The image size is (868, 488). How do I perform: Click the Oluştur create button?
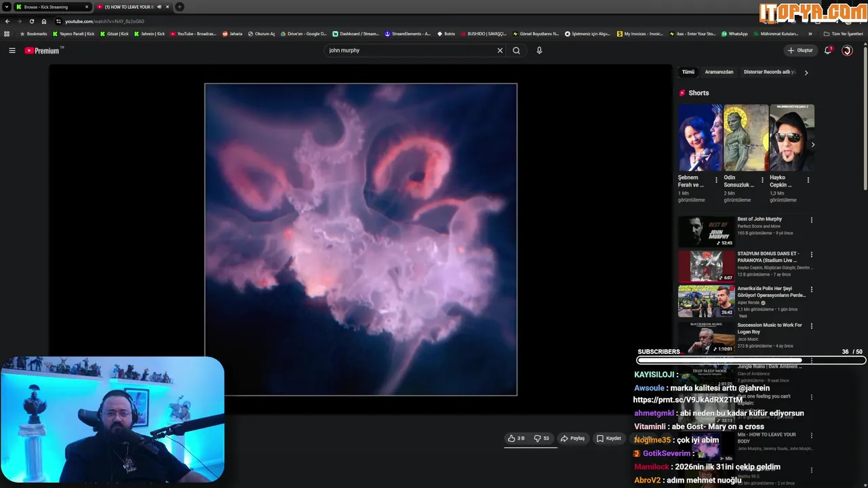click(800, 50)
